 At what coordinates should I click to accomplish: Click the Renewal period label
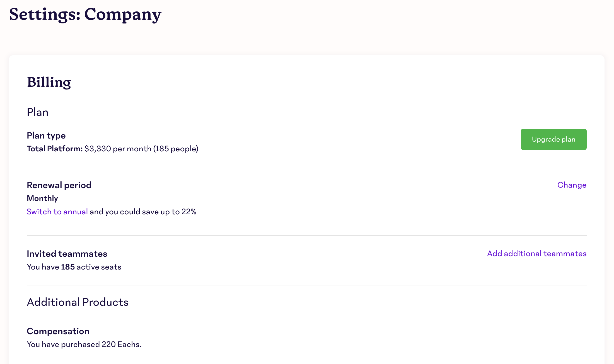click(x=59, y=185)
